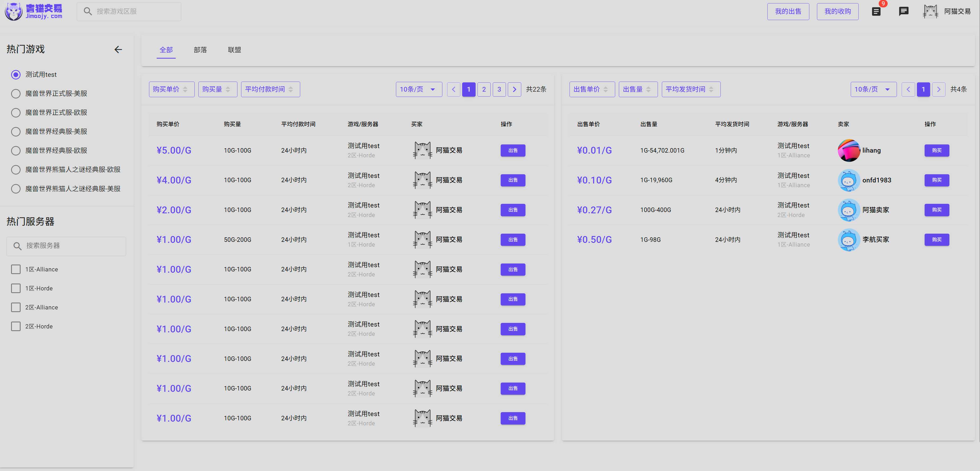Click the user cat avatar in header

coord(931,11)
